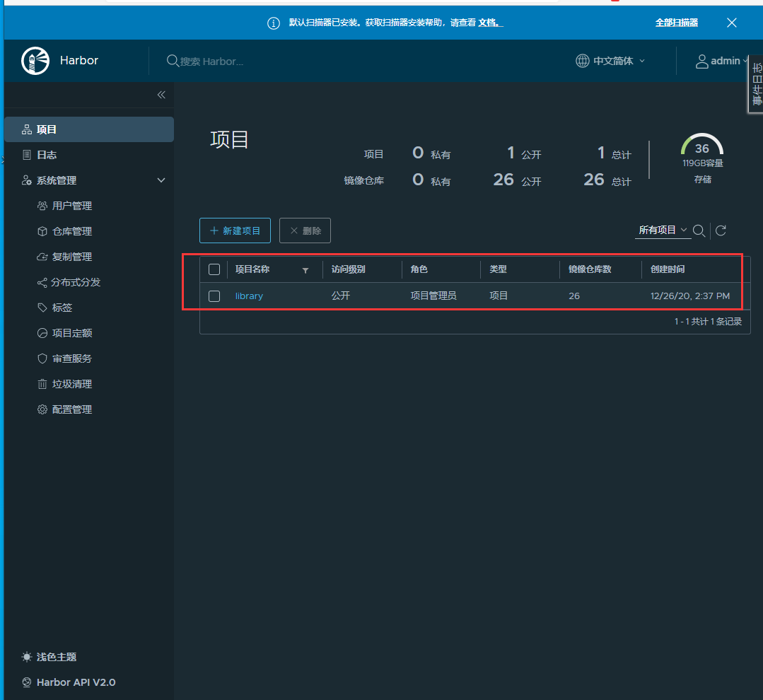Click the 垃圾清理 trash icon
Image resolution: width=763 pixels, height=700 pixels.
(42, 384)
